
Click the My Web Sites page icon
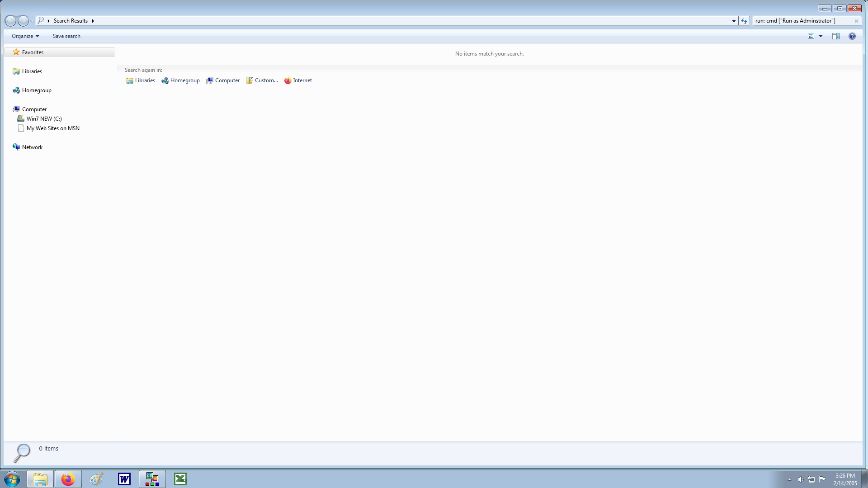(x=21, y=128)
